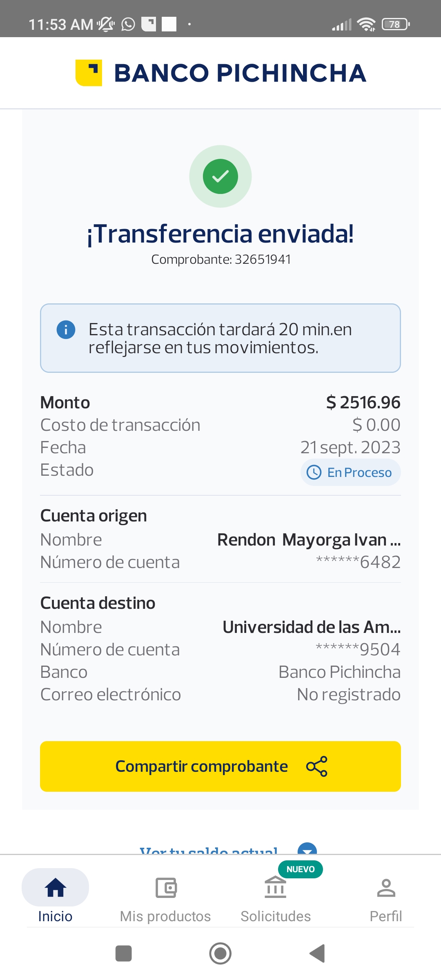Tap the 20 min info message banner
441x980 pixels.
click(220, 338)
